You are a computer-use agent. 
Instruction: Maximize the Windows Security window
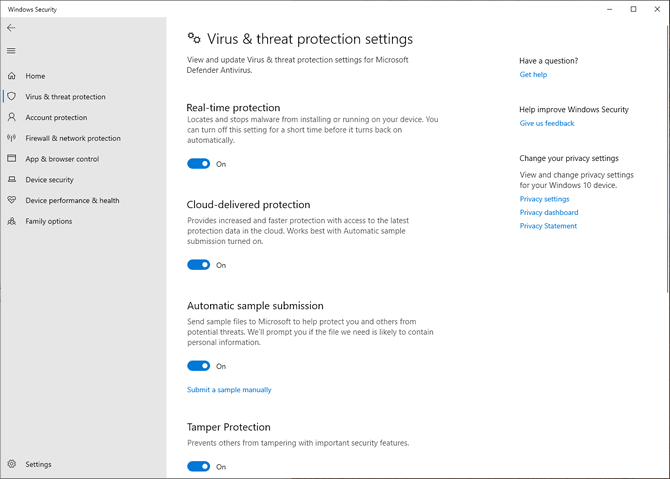633,9
